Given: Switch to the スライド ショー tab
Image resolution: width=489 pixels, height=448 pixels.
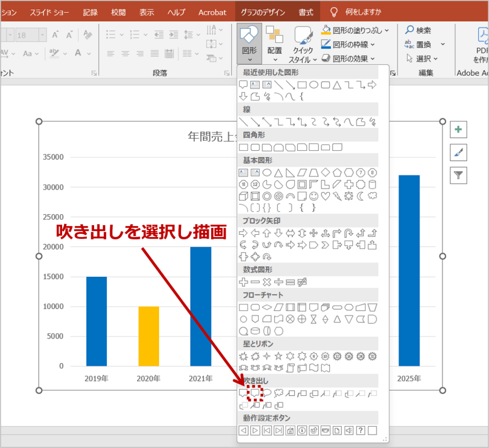Looking at the screenshot, I should tap(49, 12).
